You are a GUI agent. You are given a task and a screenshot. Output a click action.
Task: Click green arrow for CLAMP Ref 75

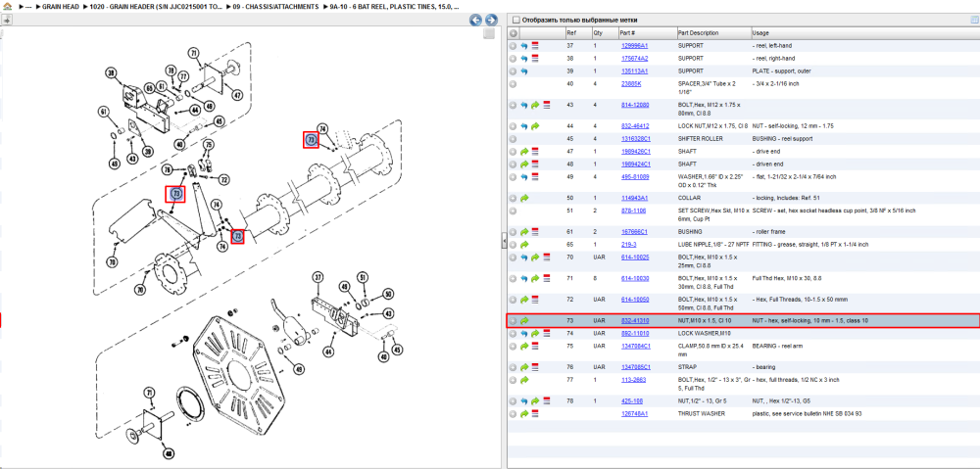tap(524, 346)
